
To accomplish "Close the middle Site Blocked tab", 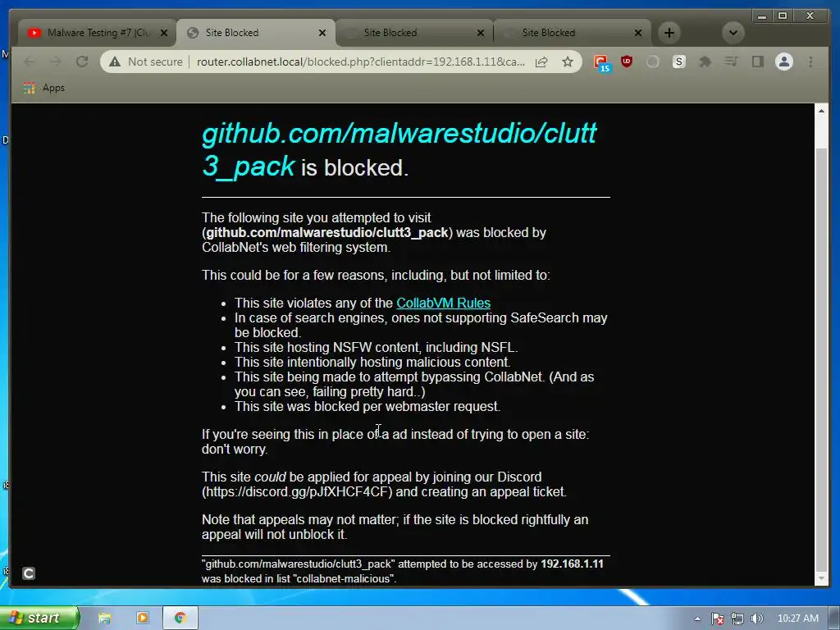I will click(481, 33).
